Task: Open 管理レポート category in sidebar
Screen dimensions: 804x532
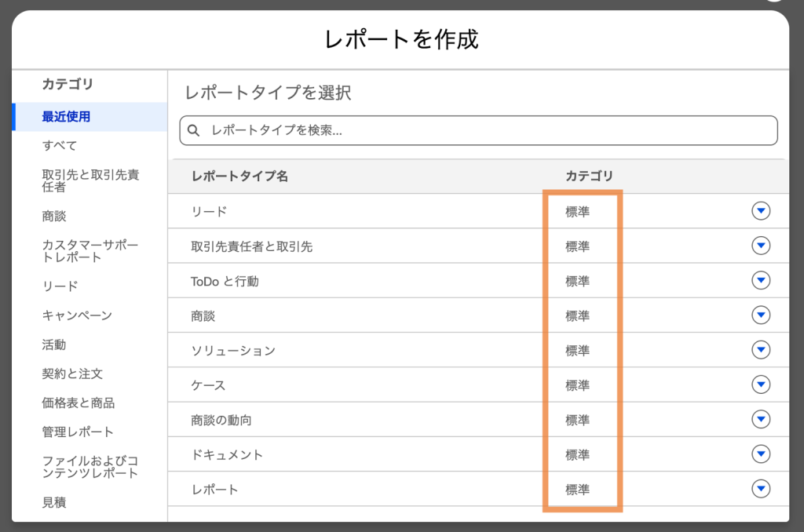Action: coord(78,432)
